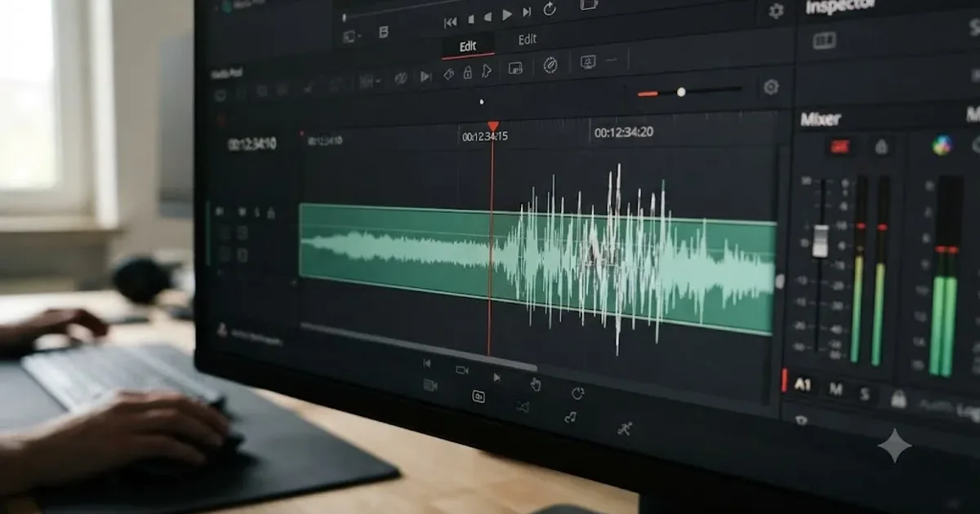Viewport: 980px width, 514px height.
Task: Toggle loop playback icon
Action: (x=550, y=9)
